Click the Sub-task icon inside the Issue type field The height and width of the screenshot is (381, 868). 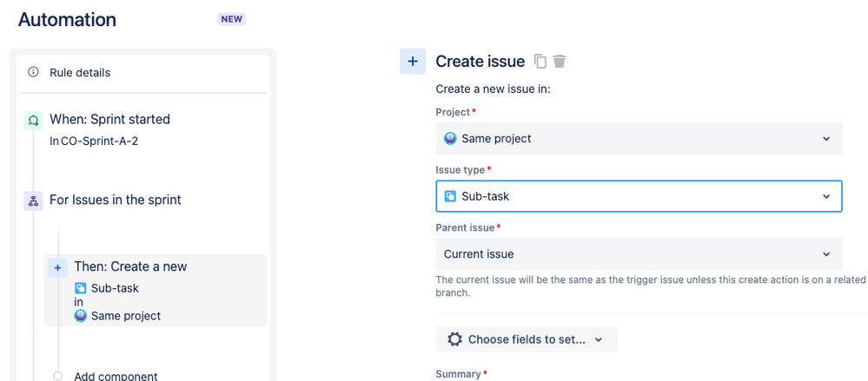click(x=450, y=196)
